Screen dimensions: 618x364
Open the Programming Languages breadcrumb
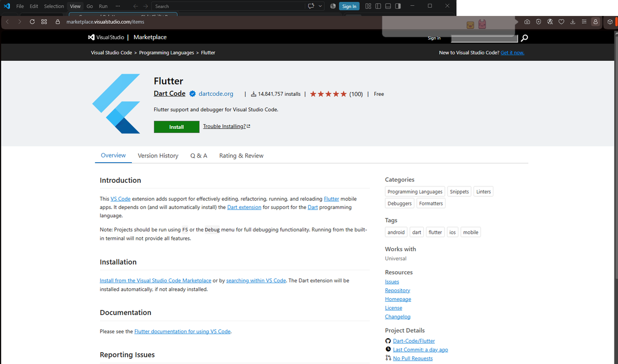pyautogui.click(x=166, y=53)
